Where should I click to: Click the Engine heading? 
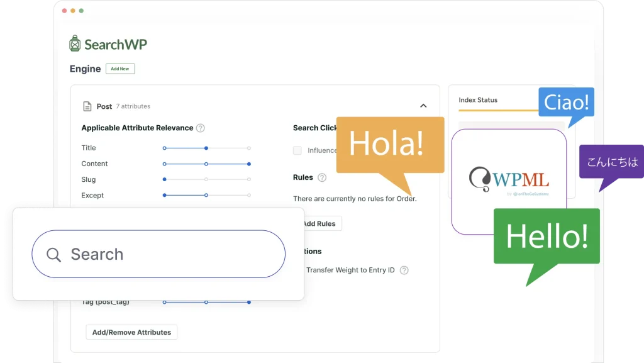(85, 69)
